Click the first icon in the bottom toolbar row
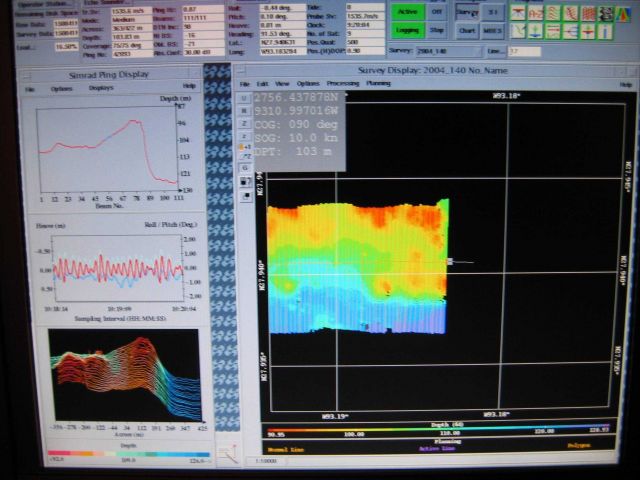640x480 pixels. point(518,31)
